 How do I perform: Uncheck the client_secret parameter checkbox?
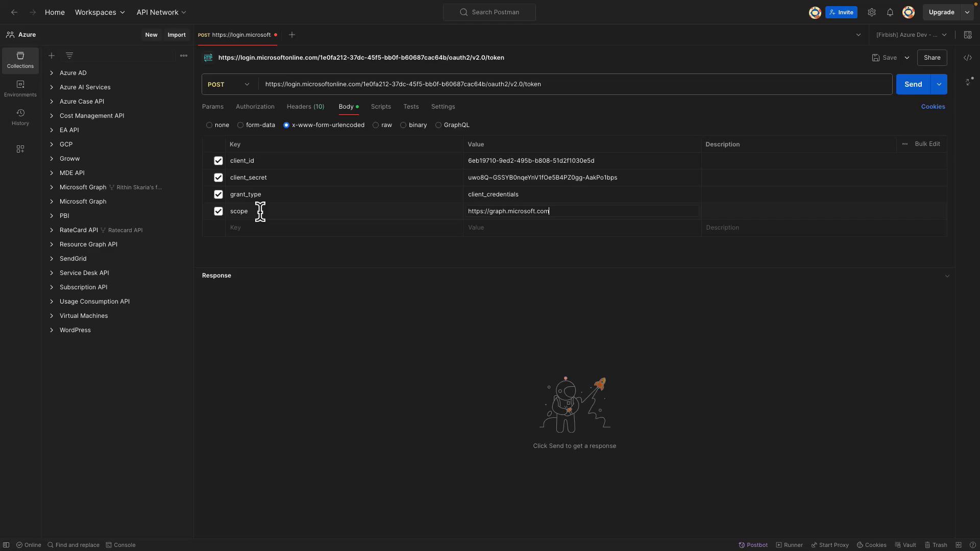tap(218, 178)
